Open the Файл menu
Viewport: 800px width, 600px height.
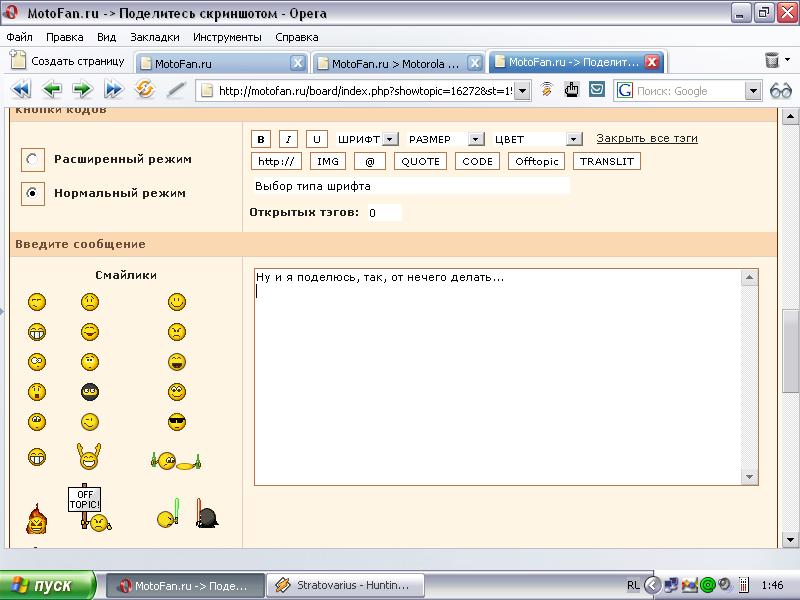point(19,37)
